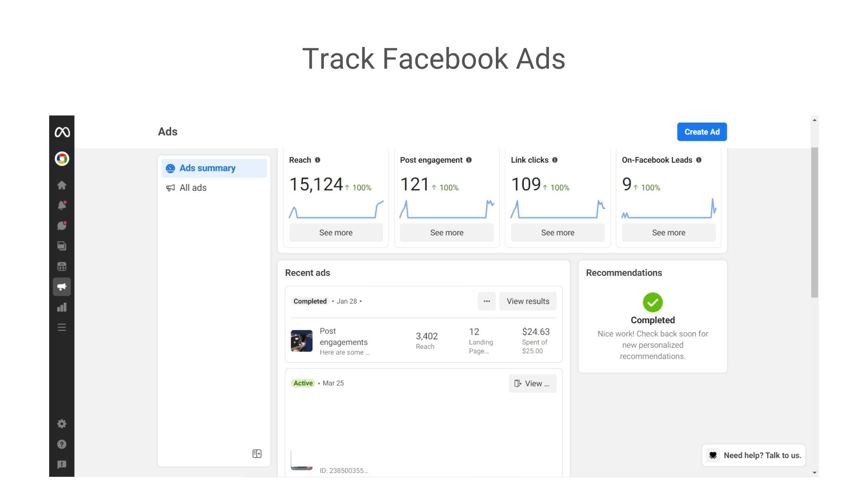Expand Post engagement See more
The height and width of the screenshot is (492, 868).
(x=447, y=232)
